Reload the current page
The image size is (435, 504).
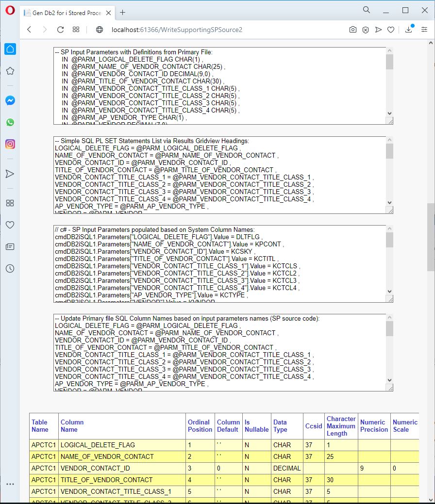(x=60, y=30)
